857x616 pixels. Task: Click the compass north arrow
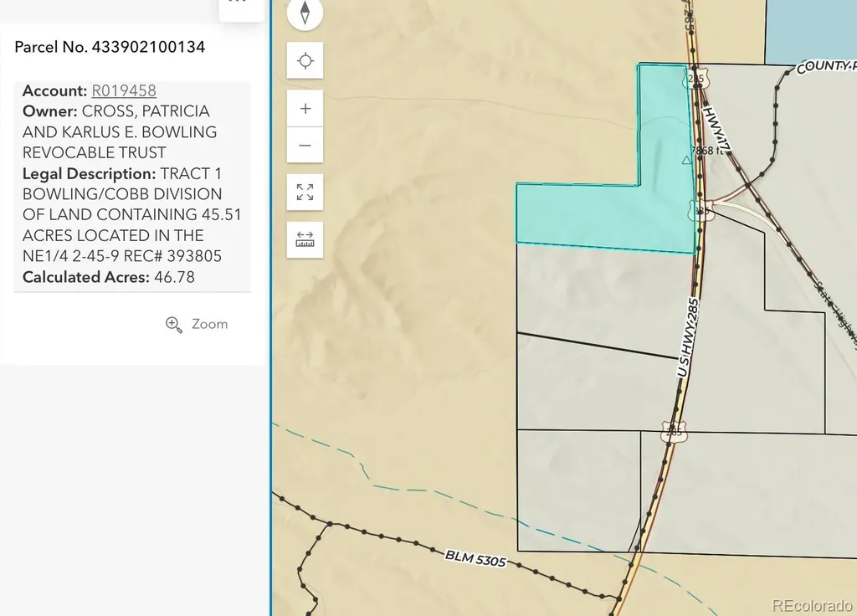(x=305, y=13)
